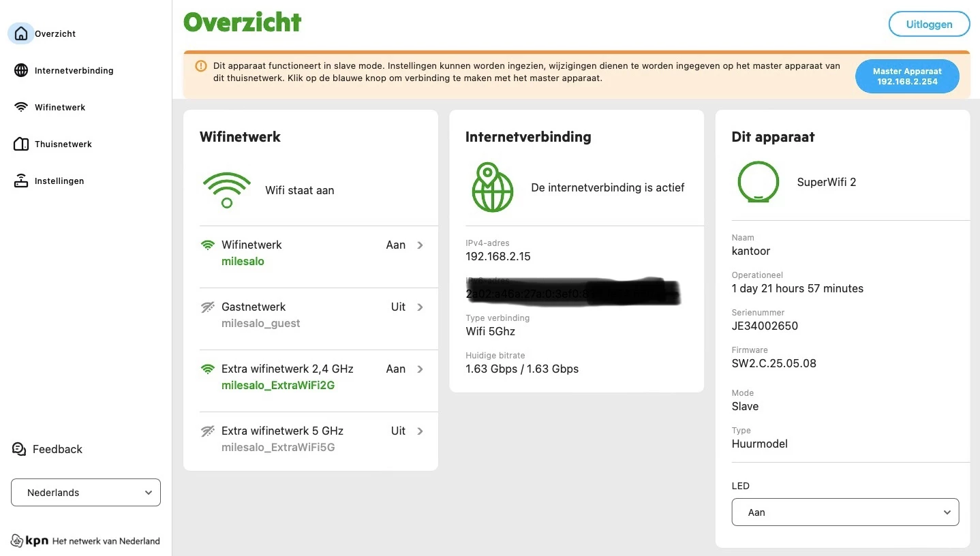Open the LED dropdown set to Aan
The height and width of the screenshot is (556, 980).
[845, 512]
